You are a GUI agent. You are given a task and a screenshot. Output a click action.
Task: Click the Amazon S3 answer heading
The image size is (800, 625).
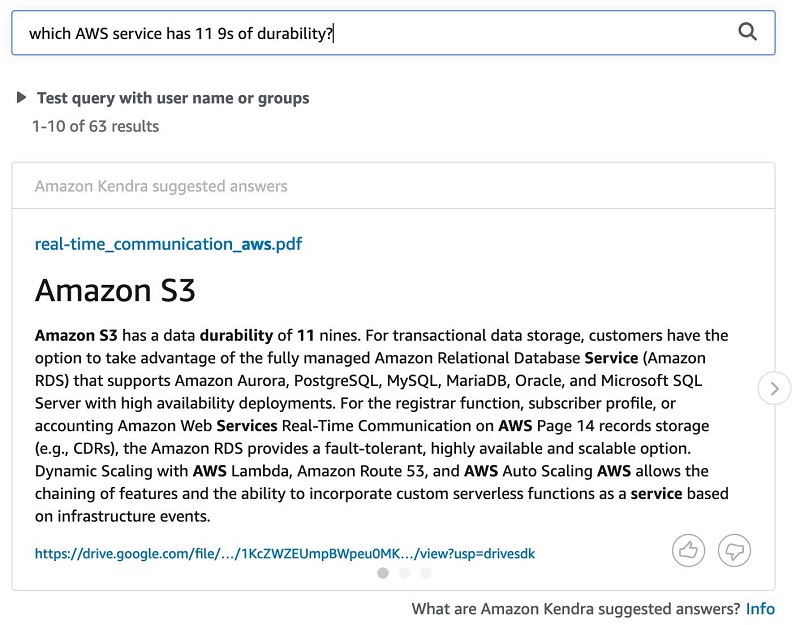point(115,290)
